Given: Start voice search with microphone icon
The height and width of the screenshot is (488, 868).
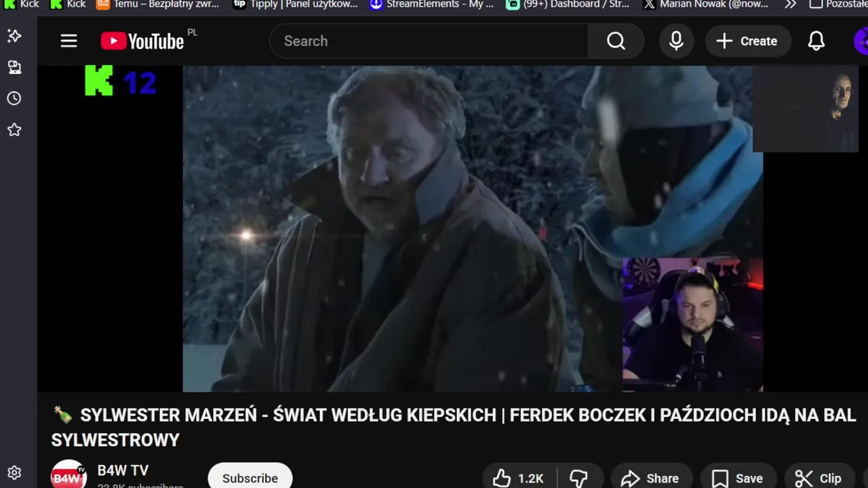Looking at the screenshot, I should pos(676,41).
